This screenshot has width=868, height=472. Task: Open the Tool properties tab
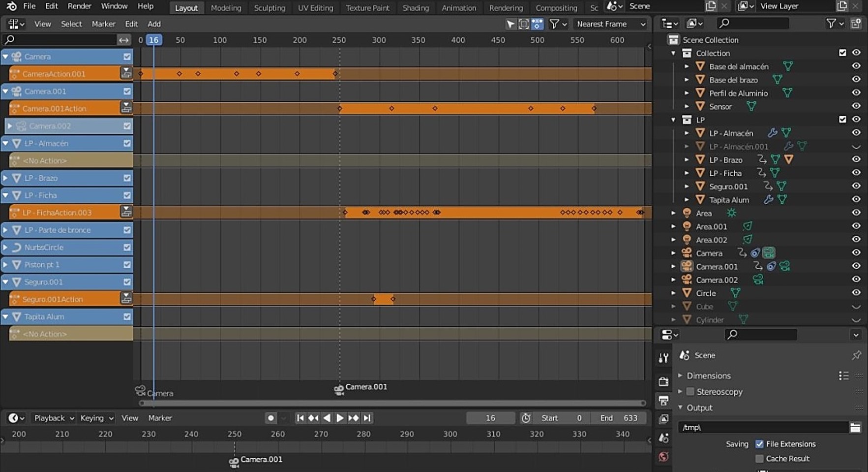point(663,358)
